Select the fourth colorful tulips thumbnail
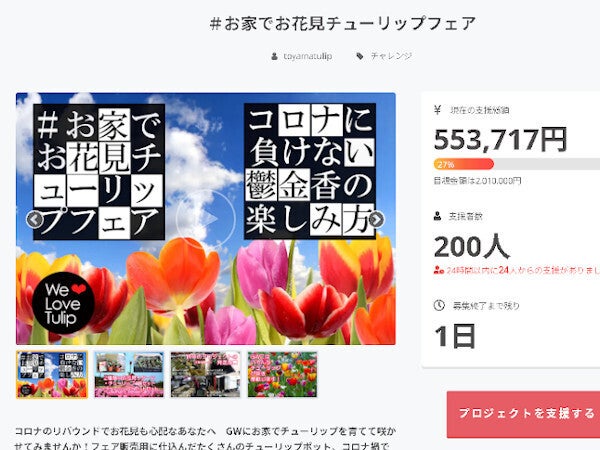The width and height of the screenshot is (600, 450). pyautogui.click(x=282, y=375)
